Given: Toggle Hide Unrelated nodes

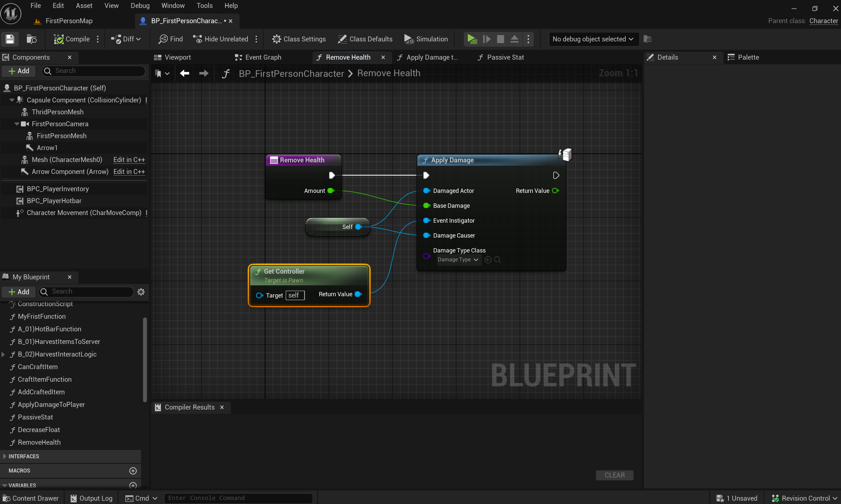Looking at the screenshot, I should tap(221, 39).
